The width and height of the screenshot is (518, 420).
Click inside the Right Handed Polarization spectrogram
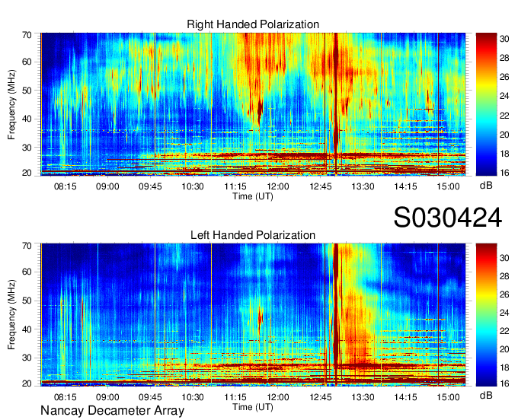[x=253, y=104]
